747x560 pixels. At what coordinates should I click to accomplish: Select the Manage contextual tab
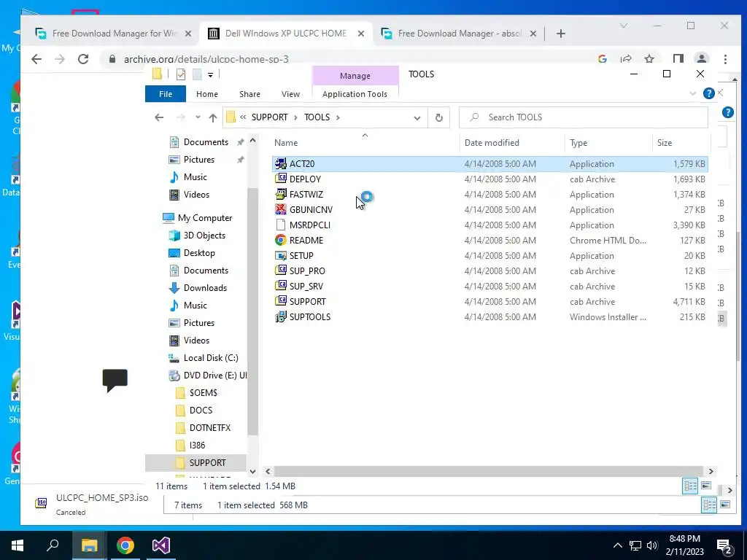[355, 76]
